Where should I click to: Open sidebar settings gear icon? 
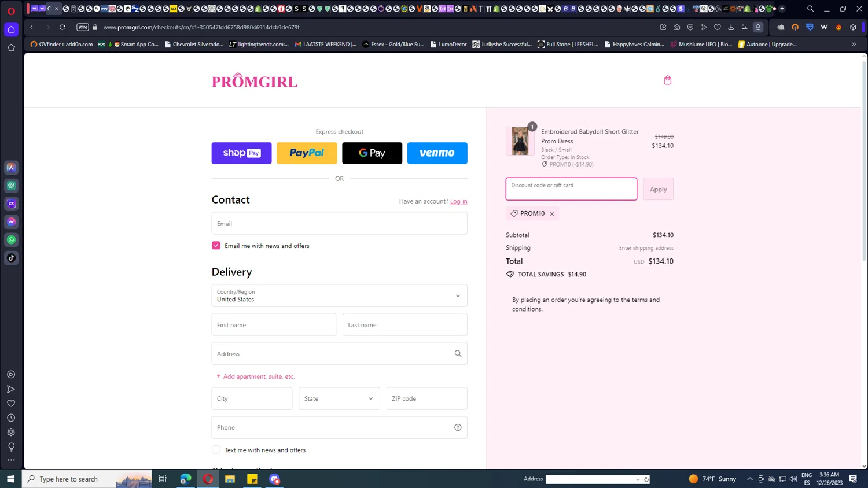point(11,432)
